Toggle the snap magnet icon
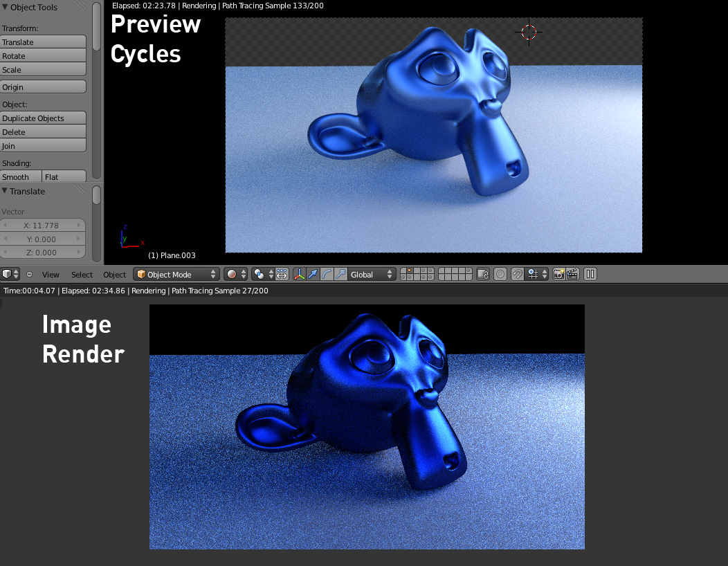 click(517, 275)
